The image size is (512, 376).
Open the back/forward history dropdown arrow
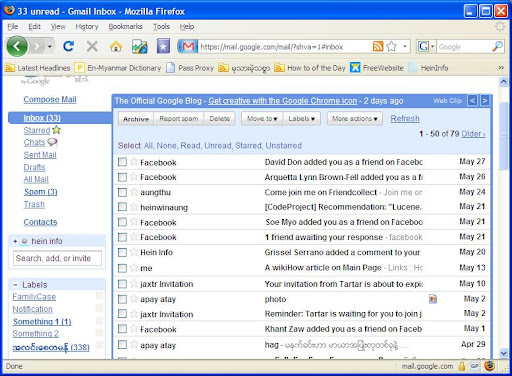[x=49, y=46]
